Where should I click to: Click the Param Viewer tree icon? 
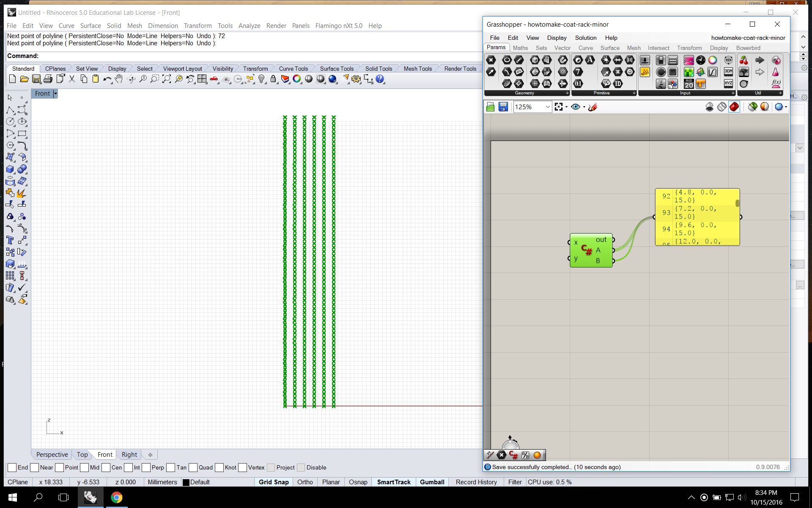click(x=743, y=72)
